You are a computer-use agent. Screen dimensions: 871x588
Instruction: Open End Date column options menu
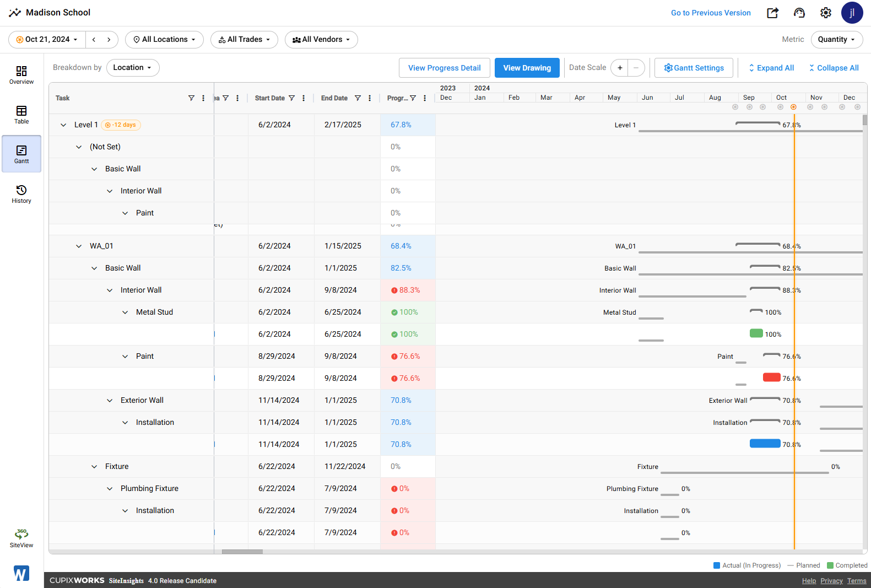pyautogui.click(x=370, y=98)
